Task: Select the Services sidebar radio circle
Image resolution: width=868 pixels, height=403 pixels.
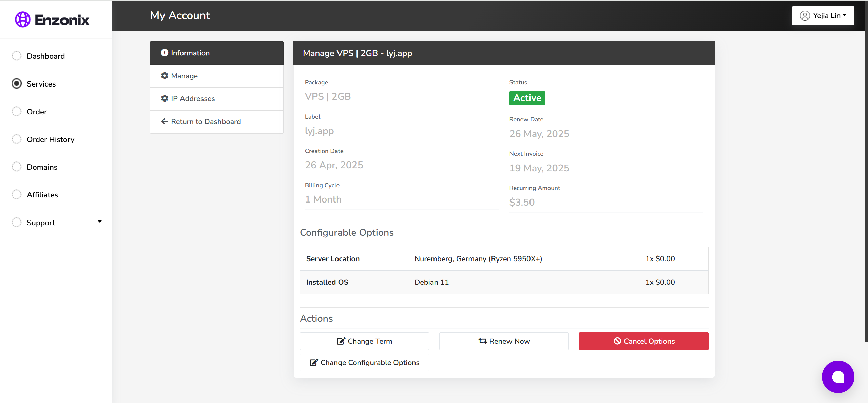Action: click(x=16, y=83)
